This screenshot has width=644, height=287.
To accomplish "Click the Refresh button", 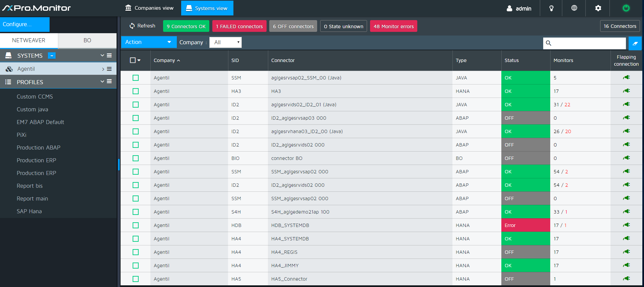I will pos(142,26).
